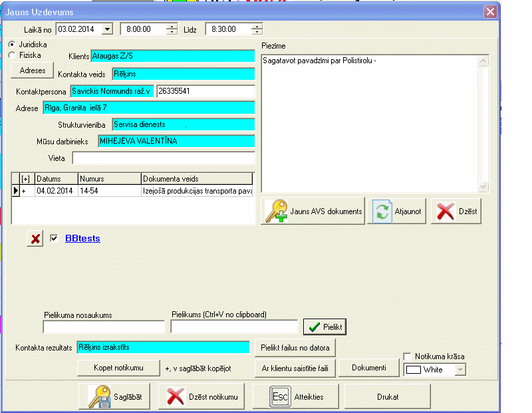This screenshot has width=532, height=413.
Task: Click the row pointer arrow in document table
Action: click(15, 191)
